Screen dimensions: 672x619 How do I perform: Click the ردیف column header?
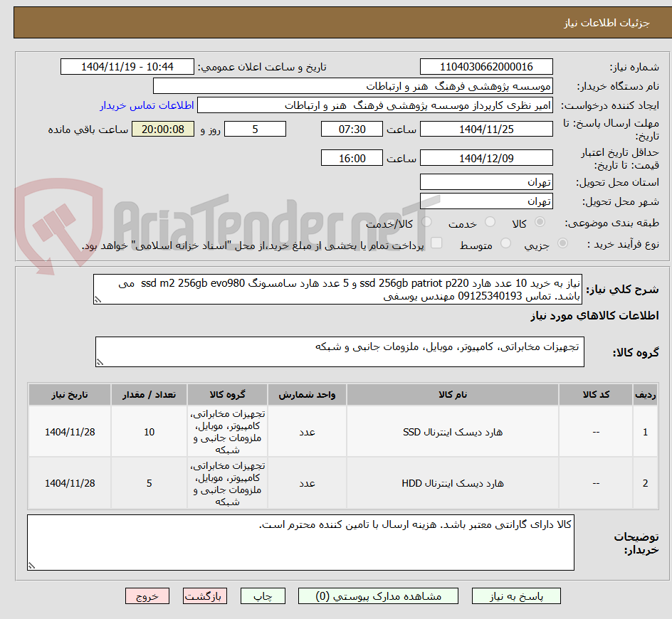click(x=645, y=395)
